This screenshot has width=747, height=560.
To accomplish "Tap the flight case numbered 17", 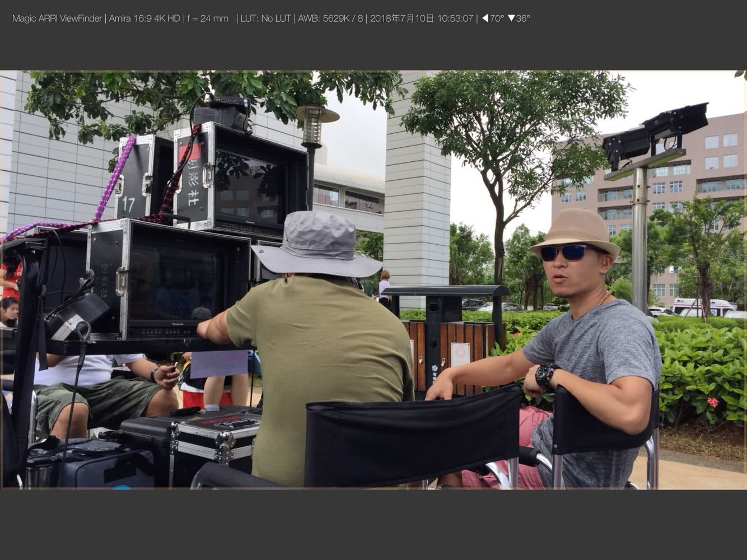I will 138,179.
